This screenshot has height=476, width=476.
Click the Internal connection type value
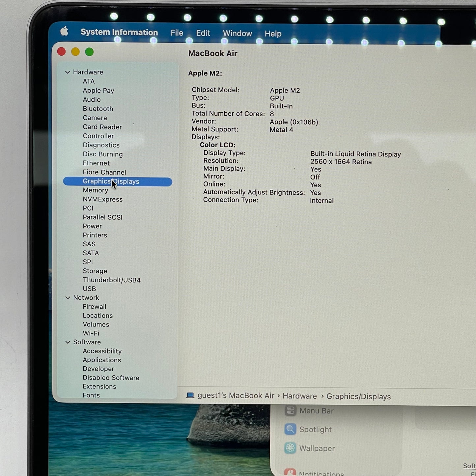(322, 201)
